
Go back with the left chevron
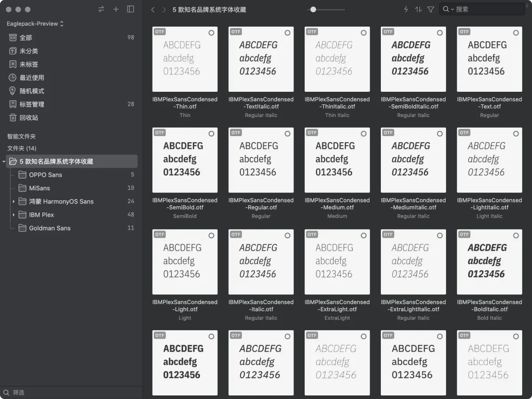coord(153,9)
